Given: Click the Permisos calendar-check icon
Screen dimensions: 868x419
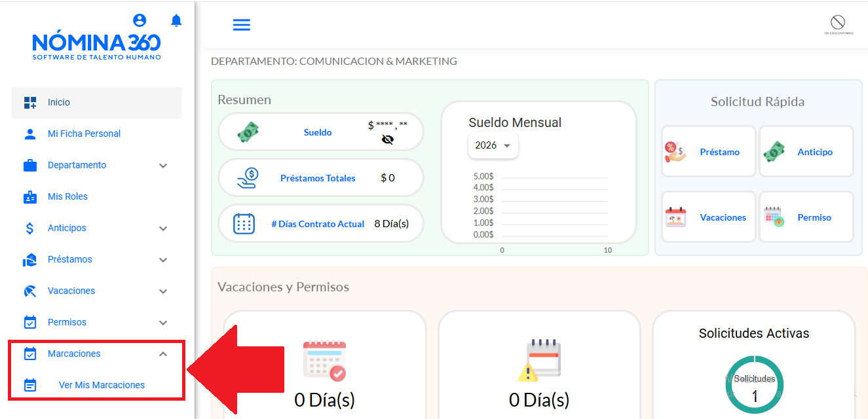Looking at the screenshot, I should click(x=30, y=322).
